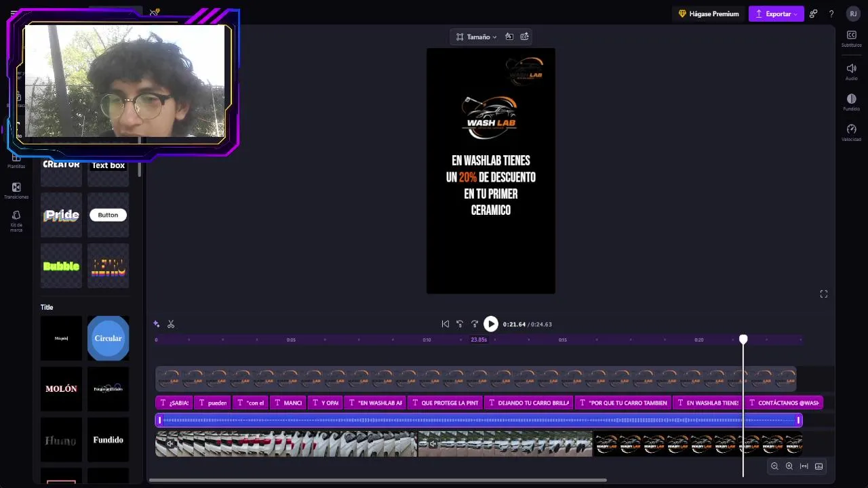
Task: Select the 'pueden' text clip
Action: click(x=212, y=403)
